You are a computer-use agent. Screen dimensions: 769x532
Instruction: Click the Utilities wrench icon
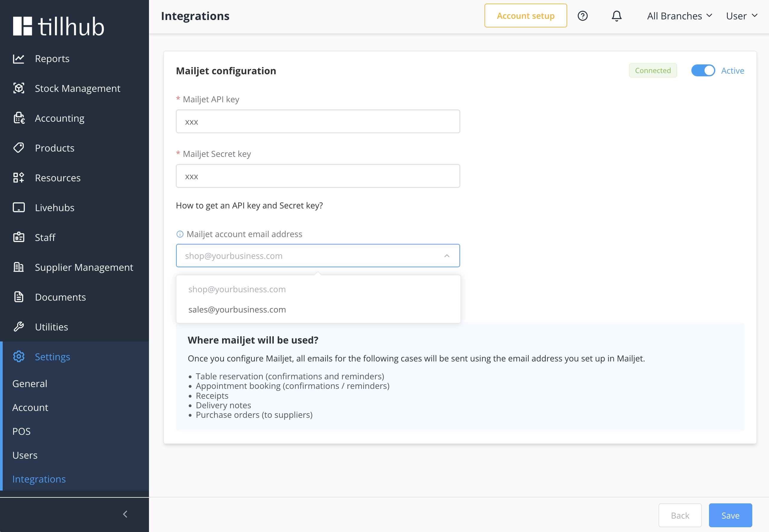click(x=19, y=327)
